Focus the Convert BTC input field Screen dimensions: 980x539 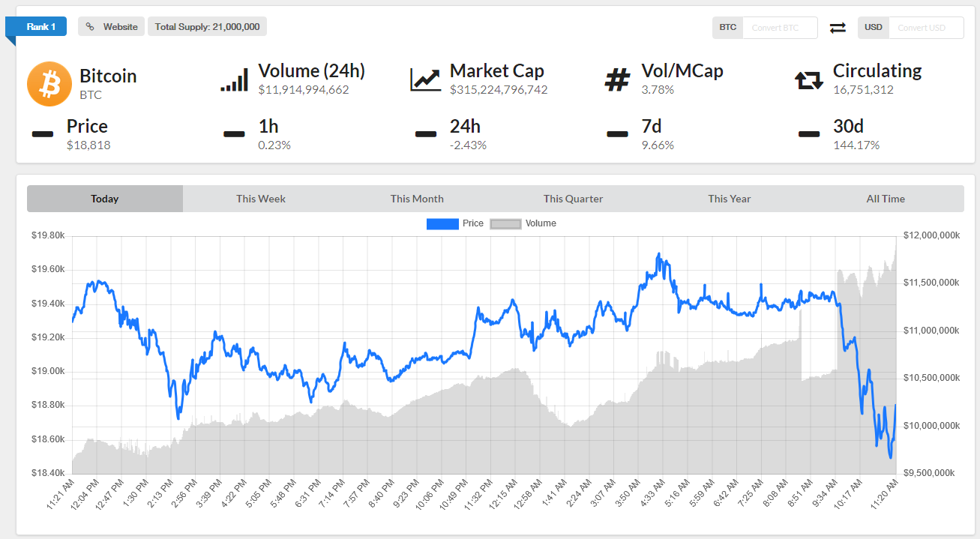(781, 28)
